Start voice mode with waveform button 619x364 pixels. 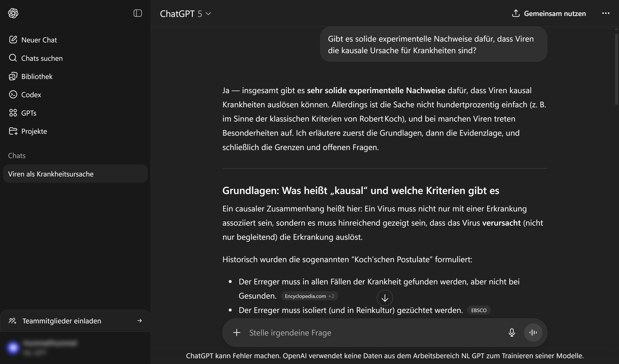coord(533,333)
